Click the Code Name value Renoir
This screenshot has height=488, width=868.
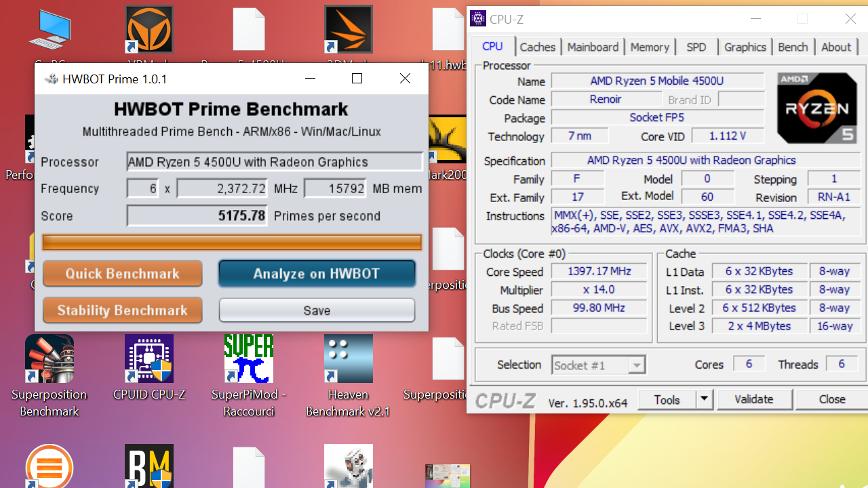pos(605,99)
